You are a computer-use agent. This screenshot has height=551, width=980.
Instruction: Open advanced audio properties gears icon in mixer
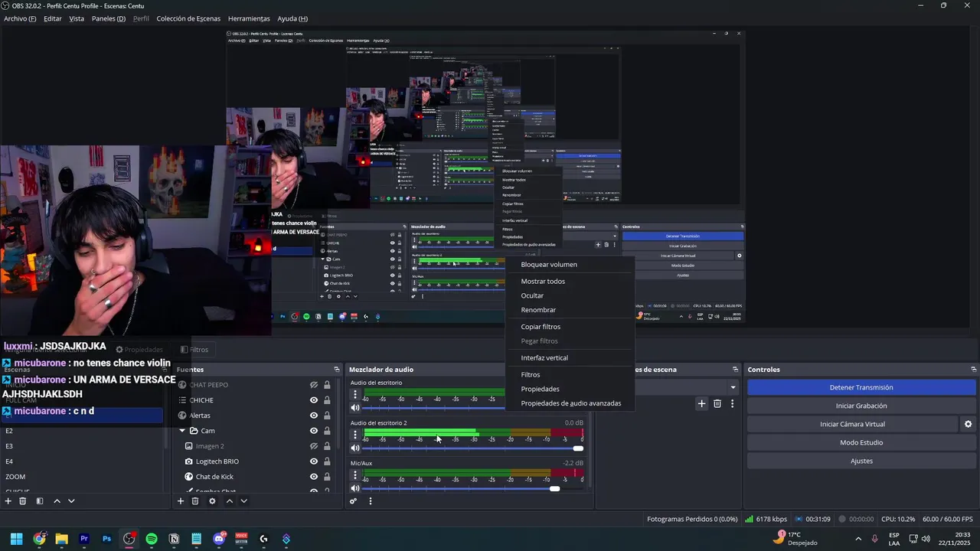[x=353, y=501]
